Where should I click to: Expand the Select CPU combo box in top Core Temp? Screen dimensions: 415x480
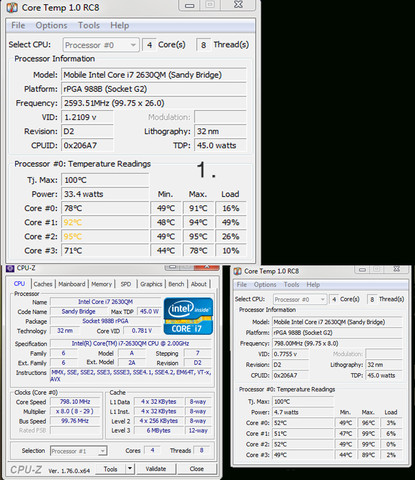coord(101,45)
